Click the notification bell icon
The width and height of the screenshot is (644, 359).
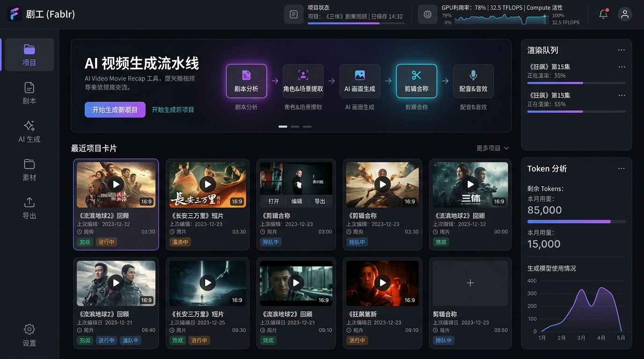(603, 14)
